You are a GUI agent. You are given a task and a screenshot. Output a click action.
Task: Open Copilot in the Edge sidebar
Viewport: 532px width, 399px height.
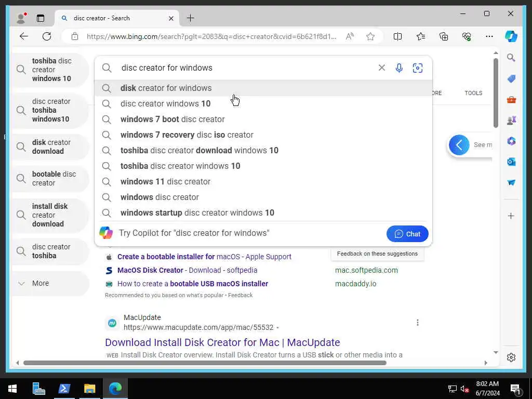point(511,36)
